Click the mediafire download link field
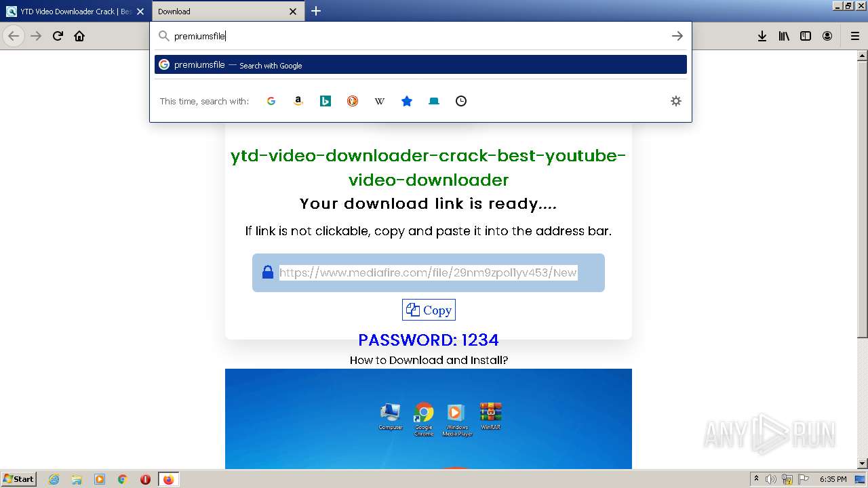The height and width of the screenshot is (488, 868). tap(428, 272)
